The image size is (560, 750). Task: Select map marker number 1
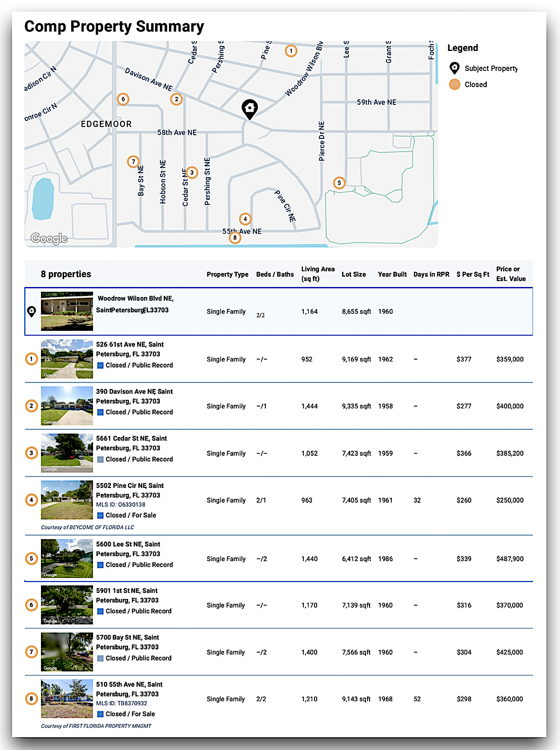[291, 51]
